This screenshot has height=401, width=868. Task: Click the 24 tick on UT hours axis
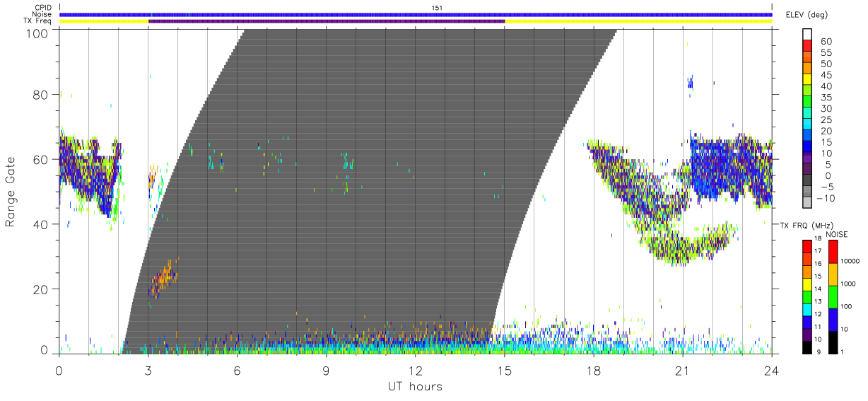click(x=772, y=370)
